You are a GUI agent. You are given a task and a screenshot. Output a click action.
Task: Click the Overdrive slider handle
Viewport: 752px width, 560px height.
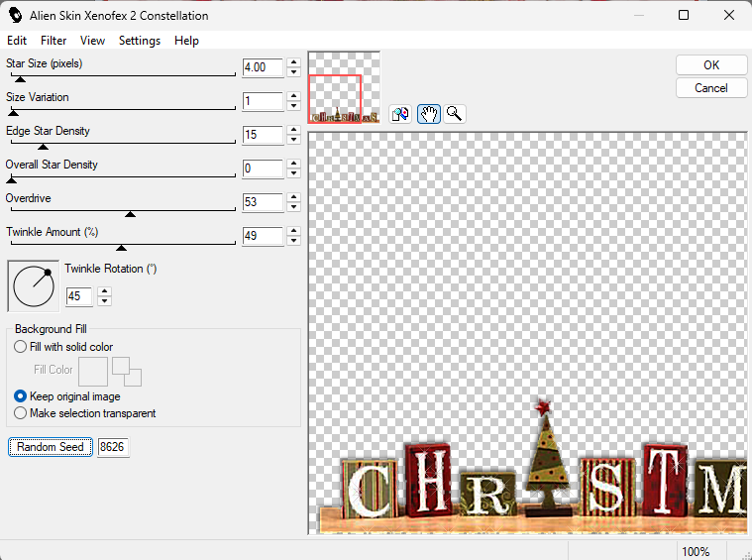pos(130,214)
